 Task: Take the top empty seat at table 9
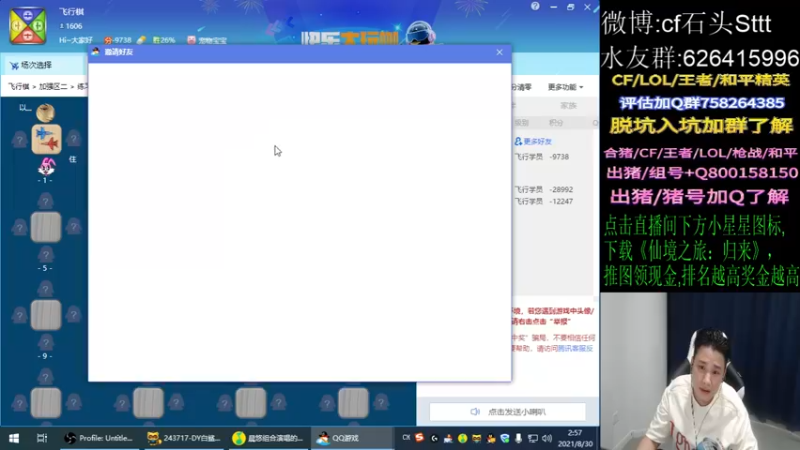[45, 289]
